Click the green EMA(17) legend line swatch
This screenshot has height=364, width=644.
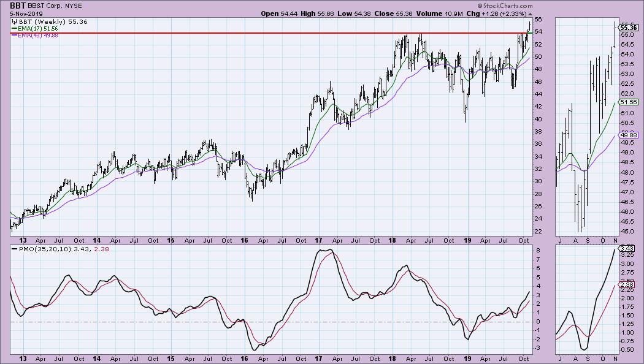[x=14, y=29]
